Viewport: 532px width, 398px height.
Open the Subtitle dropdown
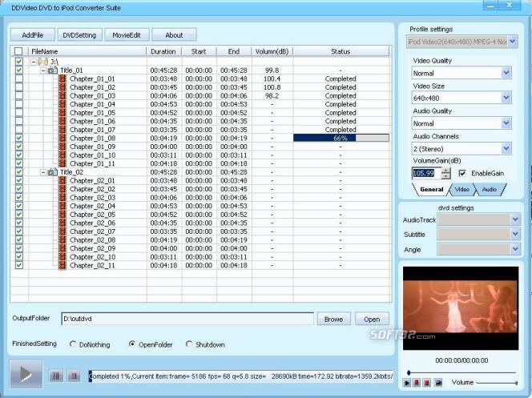coord(515,235)
